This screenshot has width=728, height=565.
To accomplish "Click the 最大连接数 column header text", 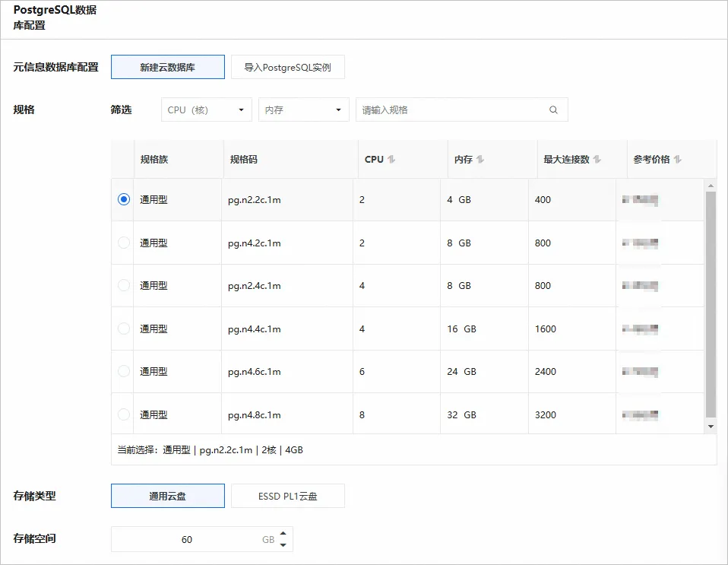I will click(566, 160).
